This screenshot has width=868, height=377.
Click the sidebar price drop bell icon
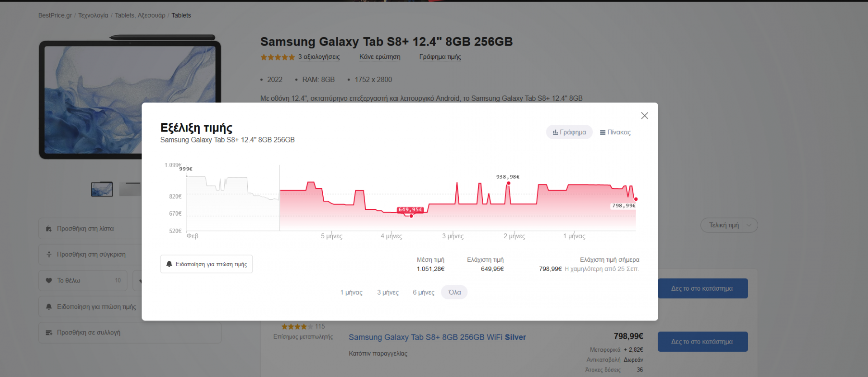49,306
